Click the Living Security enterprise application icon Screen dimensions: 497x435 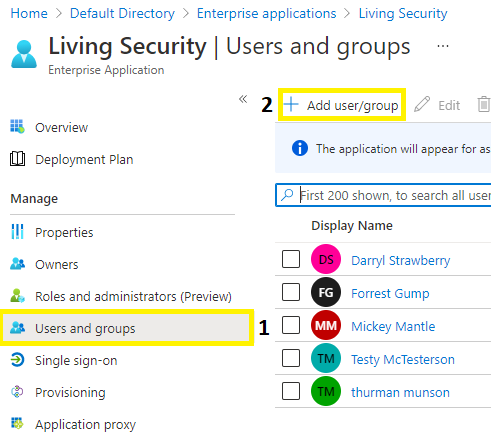pyautogui.click(x=24, y=54)
